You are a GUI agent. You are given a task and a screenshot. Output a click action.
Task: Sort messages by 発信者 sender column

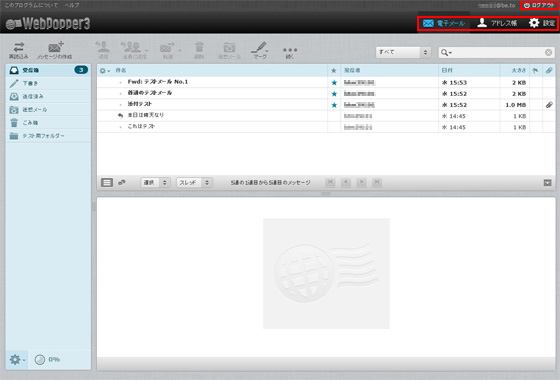point(352,71)
